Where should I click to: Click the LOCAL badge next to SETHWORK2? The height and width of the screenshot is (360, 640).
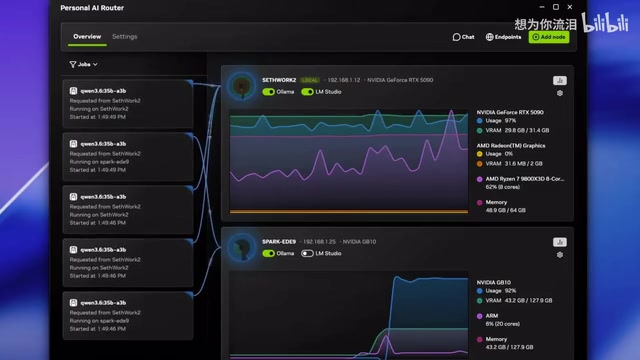[310, 80]
